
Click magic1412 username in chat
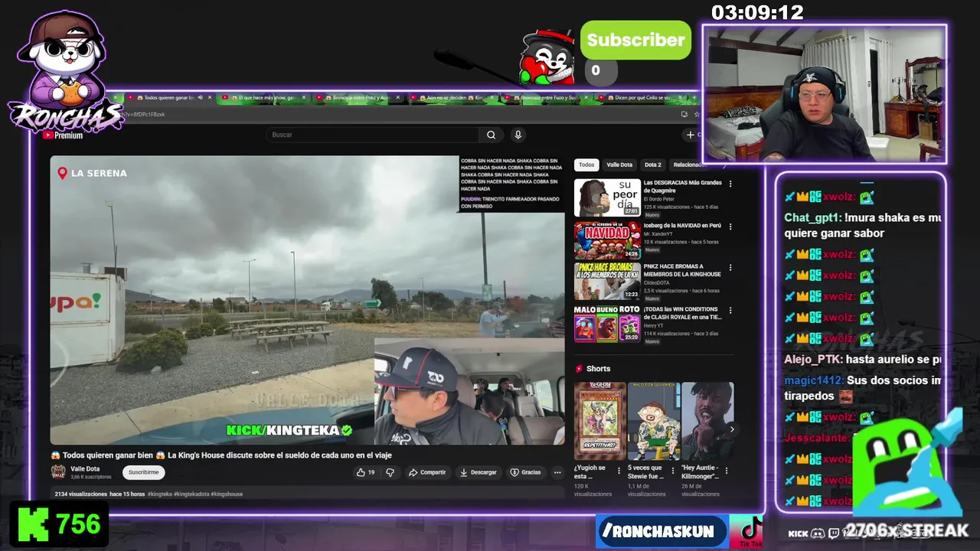[814, 380]
